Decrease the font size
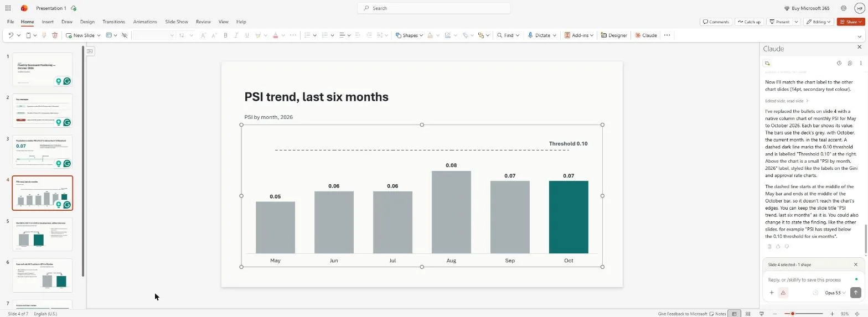This screenshot has height=317, width=868. 214,35
